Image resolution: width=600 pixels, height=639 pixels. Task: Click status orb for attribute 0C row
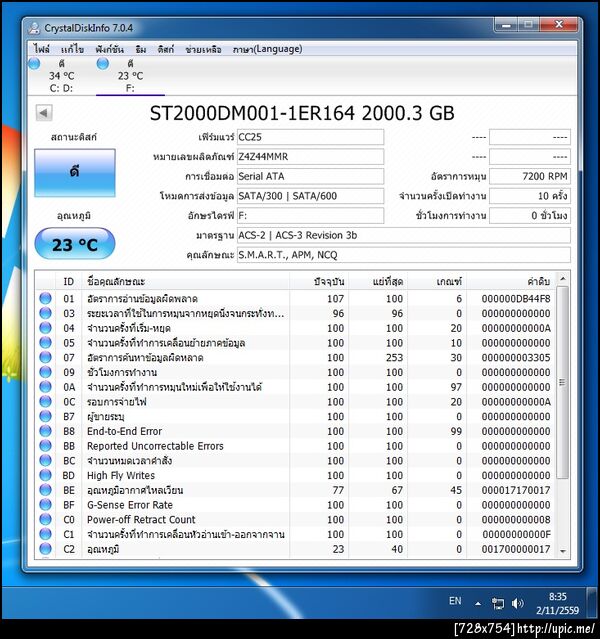point(46,401)
